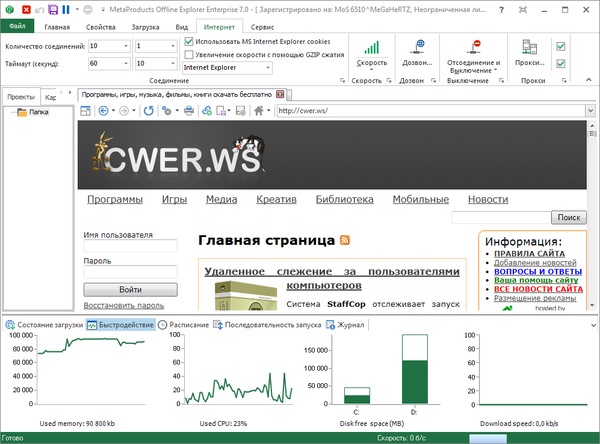Open the Таймаут dropdown showing 60
Viewport: 600px width, 444px height.
[128, 64]
